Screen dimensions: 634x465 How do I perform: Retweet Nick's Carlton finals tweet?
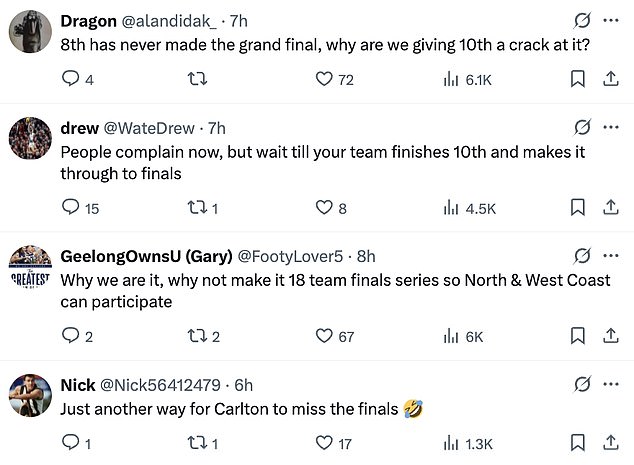pos(197,441)
